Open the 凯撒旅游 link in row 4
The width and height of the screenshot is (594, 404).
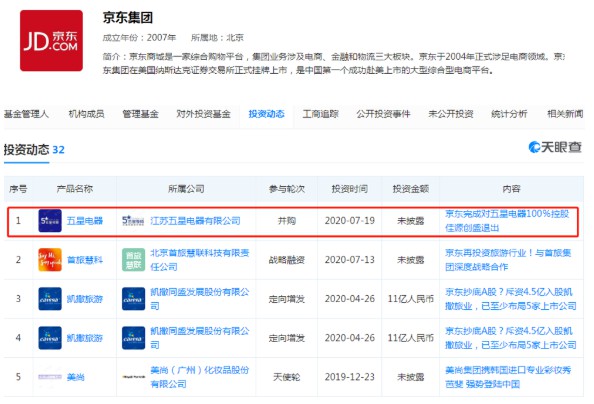[85, 338]
